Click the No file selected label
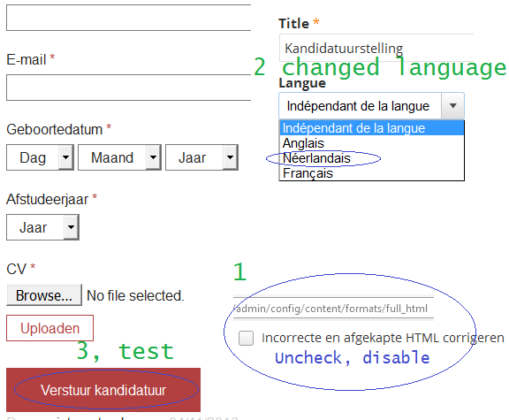The height and width of the screenshot is (420, 509). click(135, 295)
